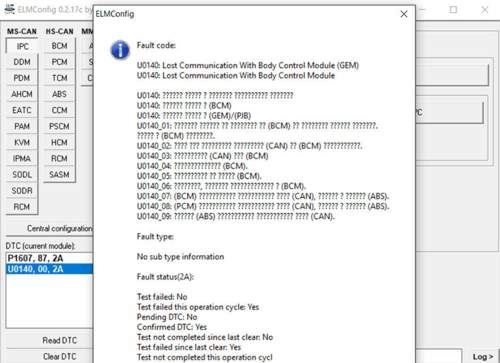This screenshot has height=363, width=500.
Task: Open the Central configuration button
Action: point(50,229)
